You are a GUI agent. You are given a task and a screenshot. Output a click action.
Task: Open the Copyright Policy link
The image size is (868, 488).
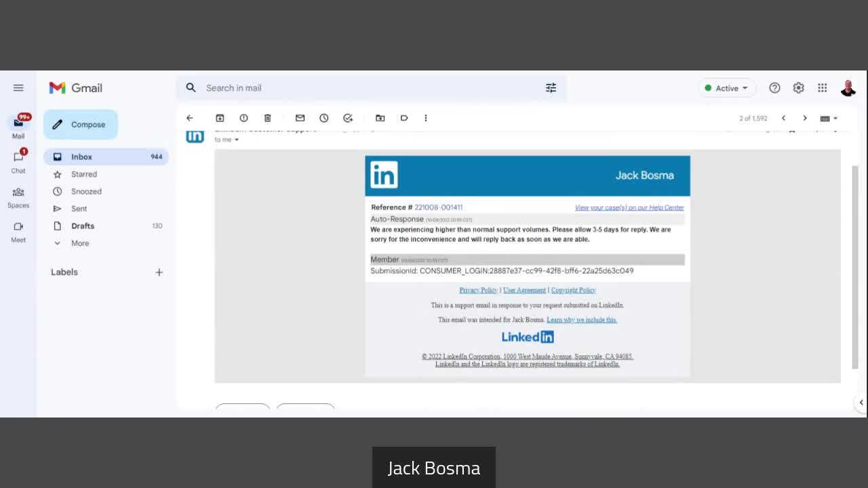(573, 290)
